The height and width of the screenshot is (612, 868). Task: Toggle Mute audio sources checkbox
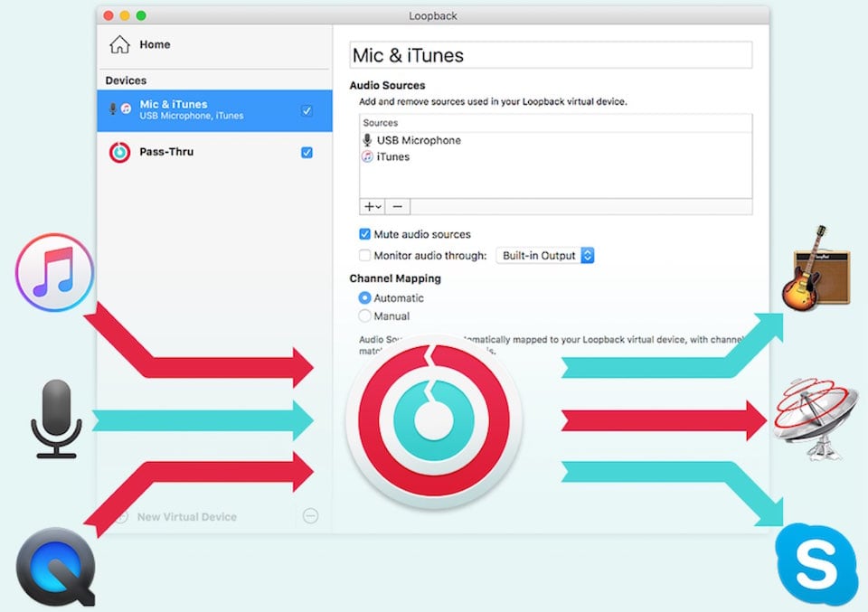364,234
